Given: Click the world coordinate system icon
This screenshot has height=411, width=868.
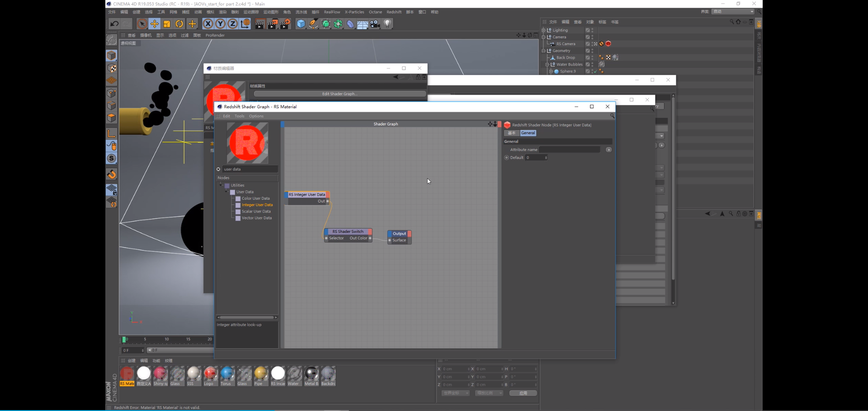Looking at the screenshot, I should click(x=245, y=24).
